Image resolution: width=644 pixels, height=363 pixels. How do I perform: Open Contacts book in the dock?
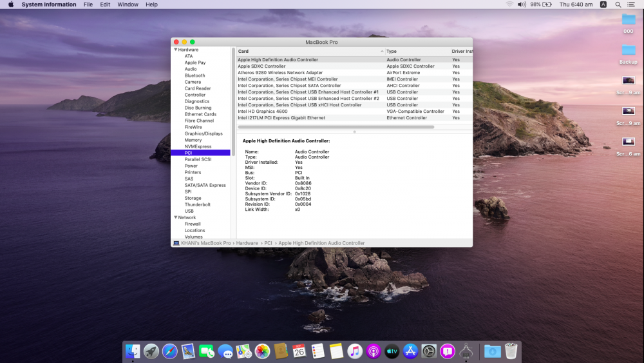tap(281, 351)
